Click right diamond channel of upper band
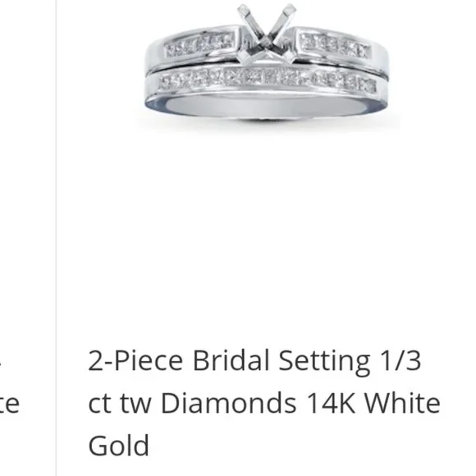Viewport: 476px width, 476px height. pos(336,45)
